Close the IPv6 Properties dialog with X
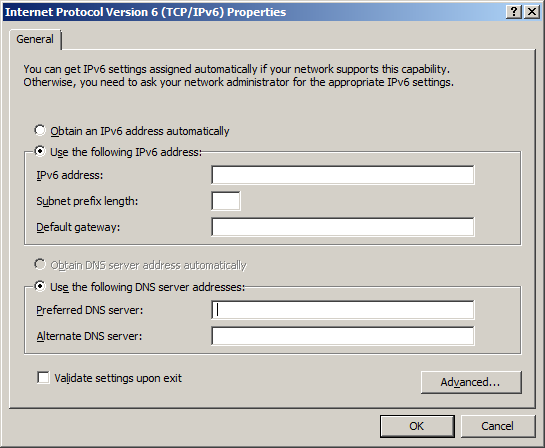The height and width of the screenshot is (448, 545). [x=532, y=12]
